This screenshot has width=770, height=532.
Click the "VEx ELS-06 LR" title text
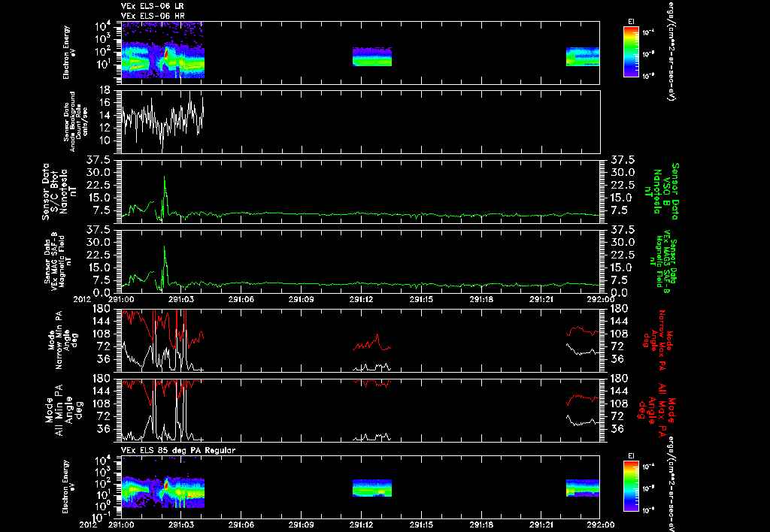pyautogui.click(x=152, y=6)
